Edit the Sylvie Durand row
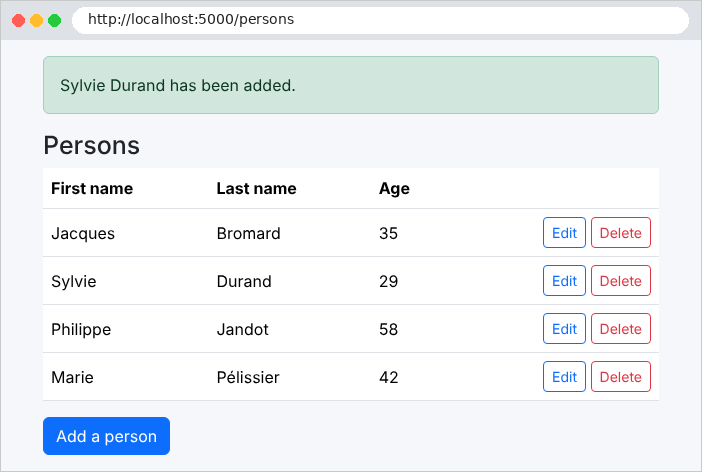Image resolution: width=702 pixels, height=472 pixels. point(564,280)
